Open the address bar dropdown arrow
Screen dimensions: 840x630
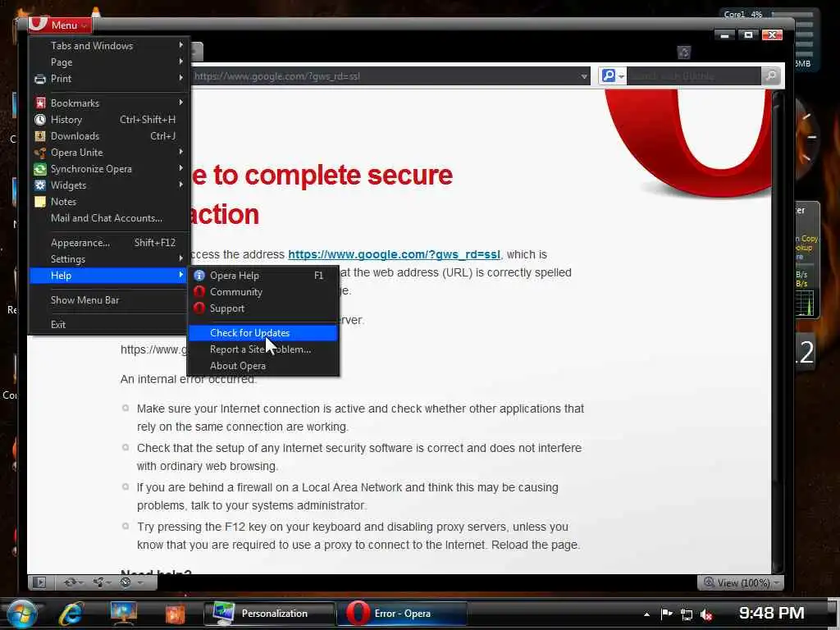coord(584,76)
